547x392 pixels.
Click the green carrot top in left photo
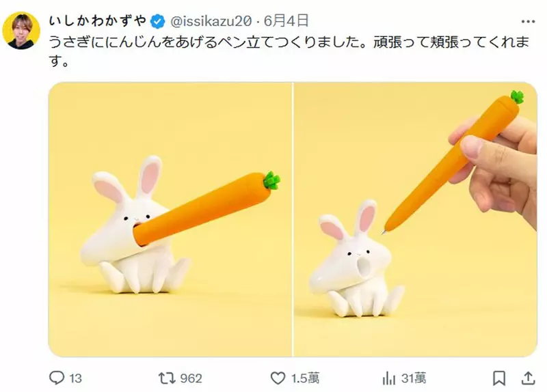271,180
